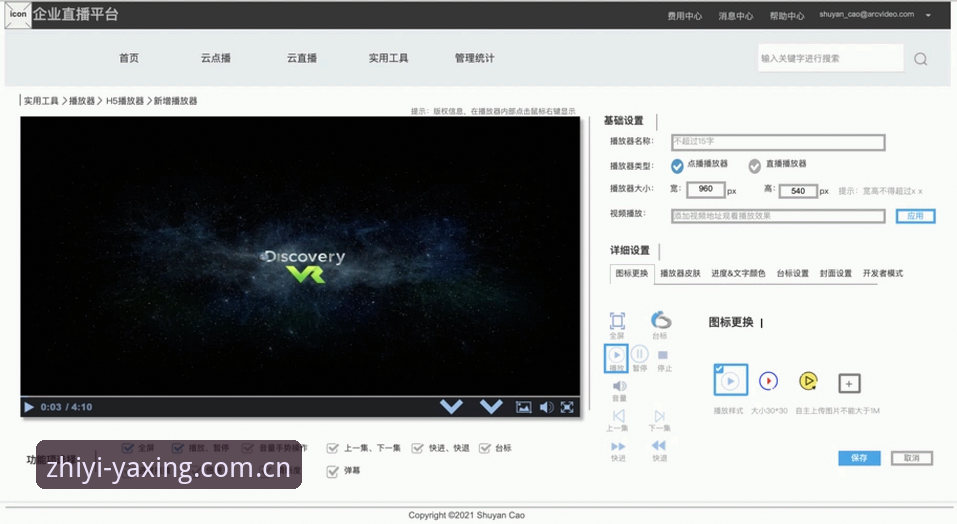
Task: Toggle the 上一集、下一集 checkbox
Action: click(333, 448)
